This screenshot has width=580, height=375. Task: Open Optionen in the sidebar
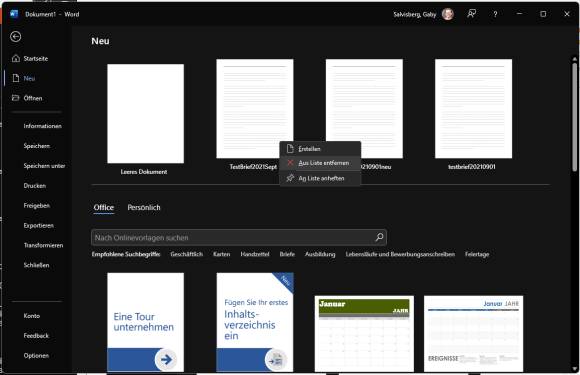coord(36,355)
